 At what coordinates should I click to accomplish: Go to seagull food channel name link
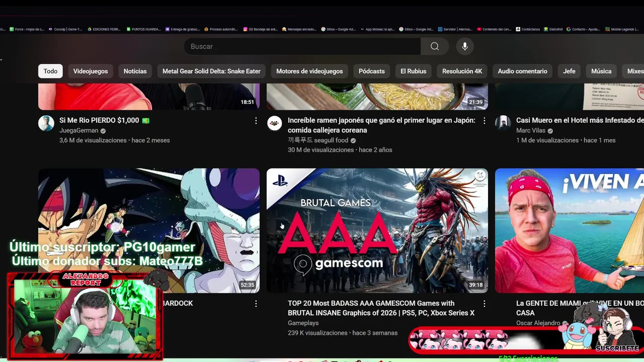(x=318, y=140)
